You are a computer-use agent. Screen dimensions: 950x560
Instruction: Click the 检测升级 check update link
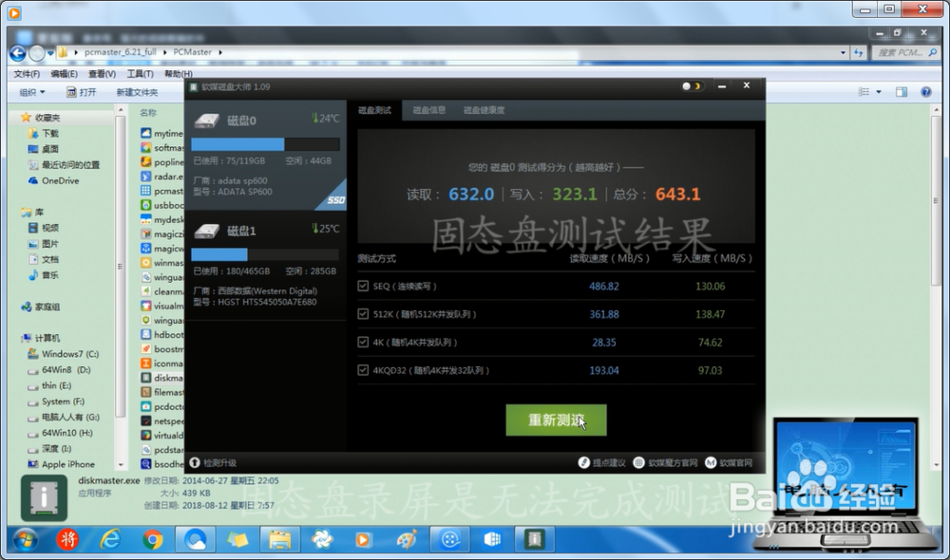point(213,463)
